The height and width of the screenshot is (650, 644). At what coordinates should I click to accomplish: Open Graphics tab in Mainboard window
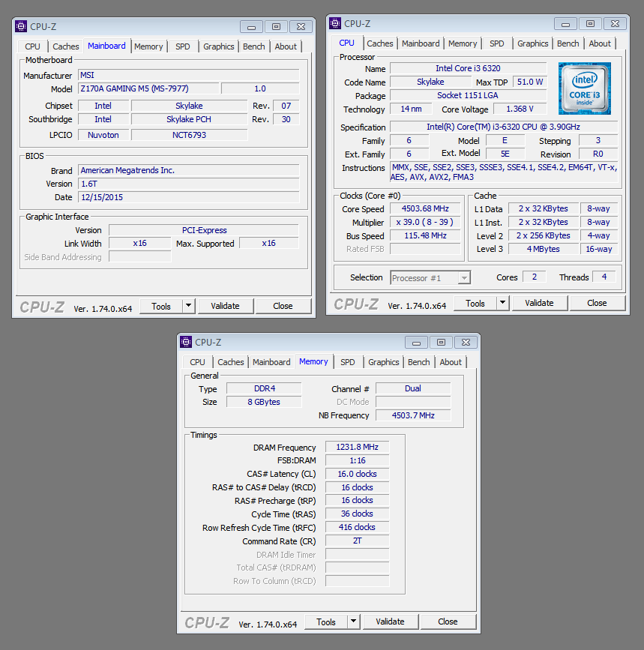tap(218, 46)
